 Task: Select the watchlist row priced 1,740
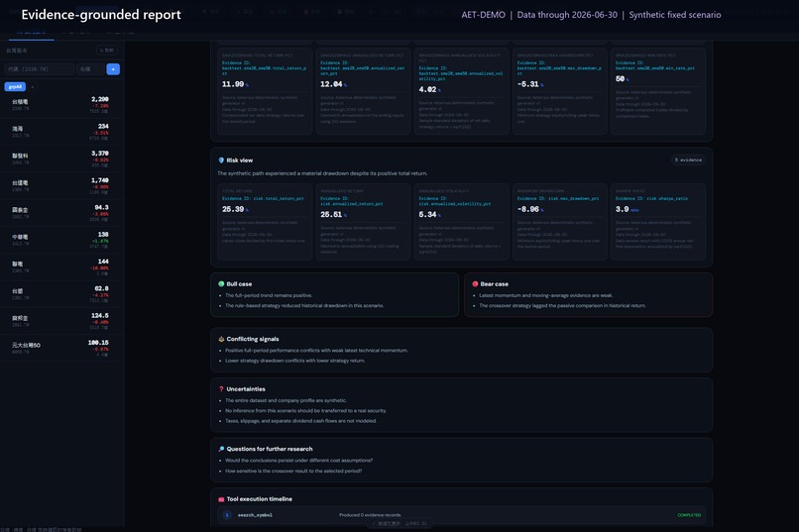(x=61, y=186)
